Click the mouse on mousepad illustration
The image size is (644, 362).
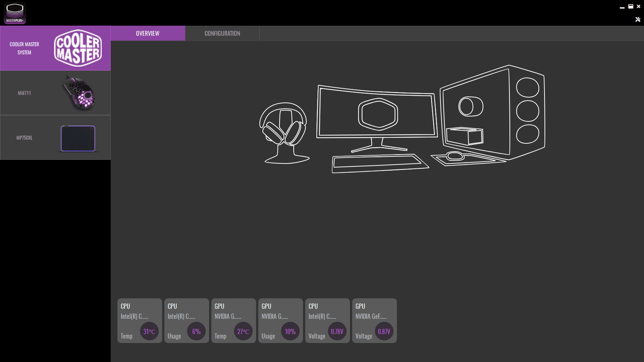(468, 158)
